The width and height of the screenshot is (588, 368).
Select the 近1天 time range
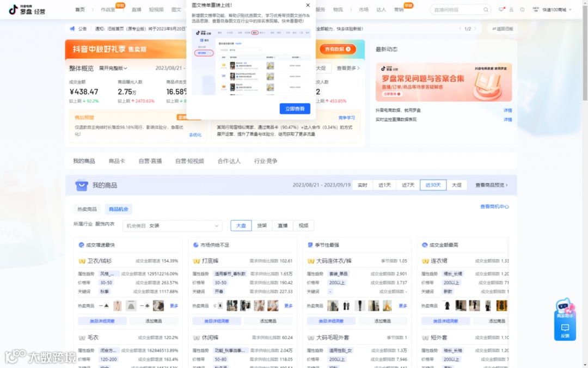[384, 185]
